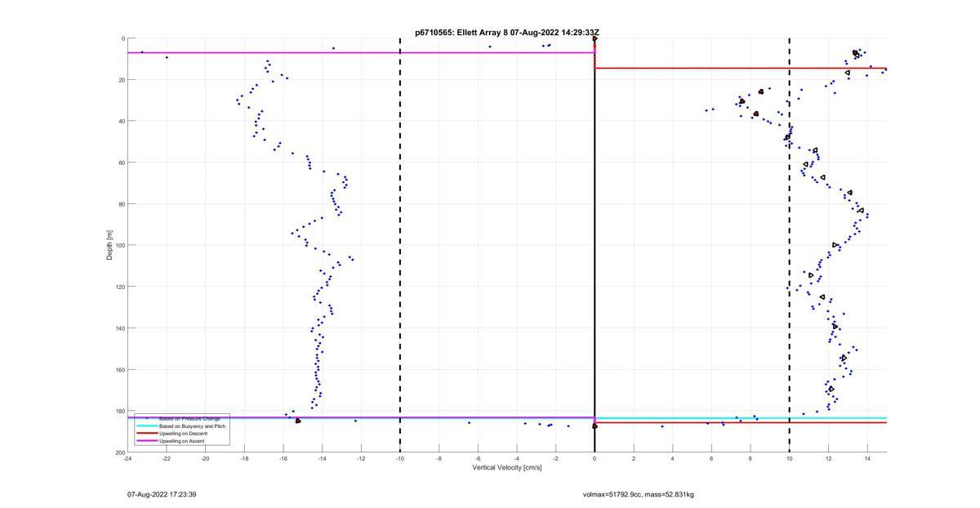Click the x-axis tick label "2"

[x=634, y=458]
